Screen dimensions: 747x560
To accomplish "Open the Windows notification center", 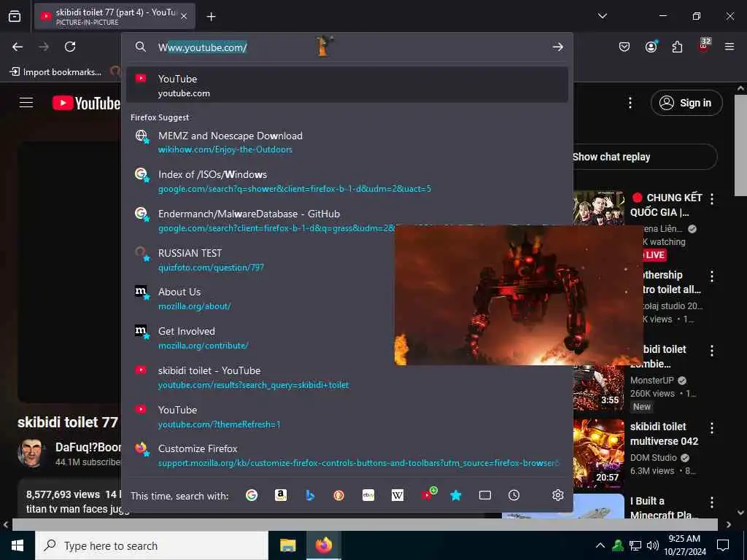I will coord(723,545).
